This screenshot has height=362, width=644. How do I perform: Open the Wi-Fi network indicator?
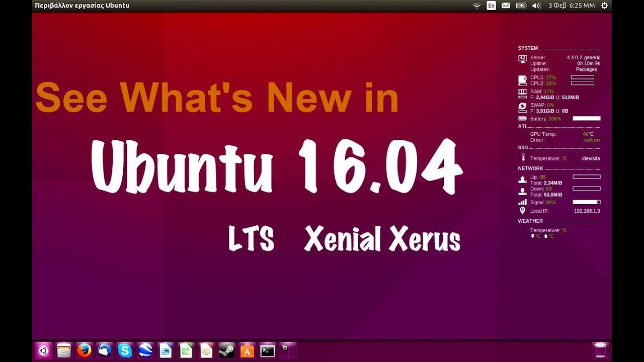[x=476, y=6]
